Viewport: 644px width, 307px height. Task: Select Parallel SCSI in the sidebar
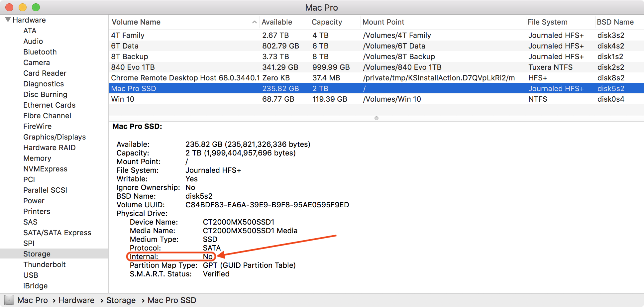pos(45,190)
